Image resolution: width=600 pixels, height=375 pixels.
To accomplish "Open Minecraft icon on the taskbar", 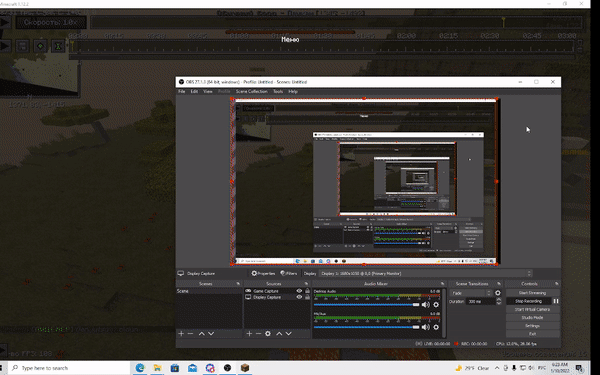I will (245, 368).
